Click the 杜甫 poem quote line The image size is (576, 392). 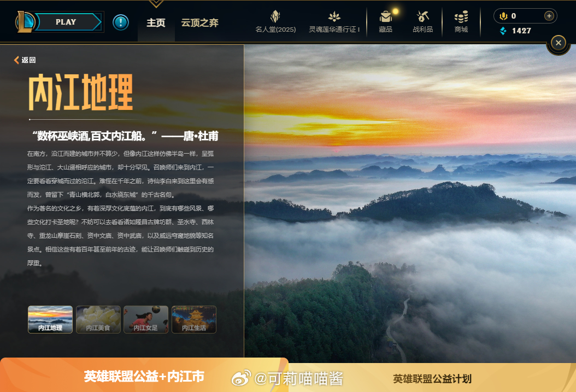pyautogui.click(x=125, y=136)
